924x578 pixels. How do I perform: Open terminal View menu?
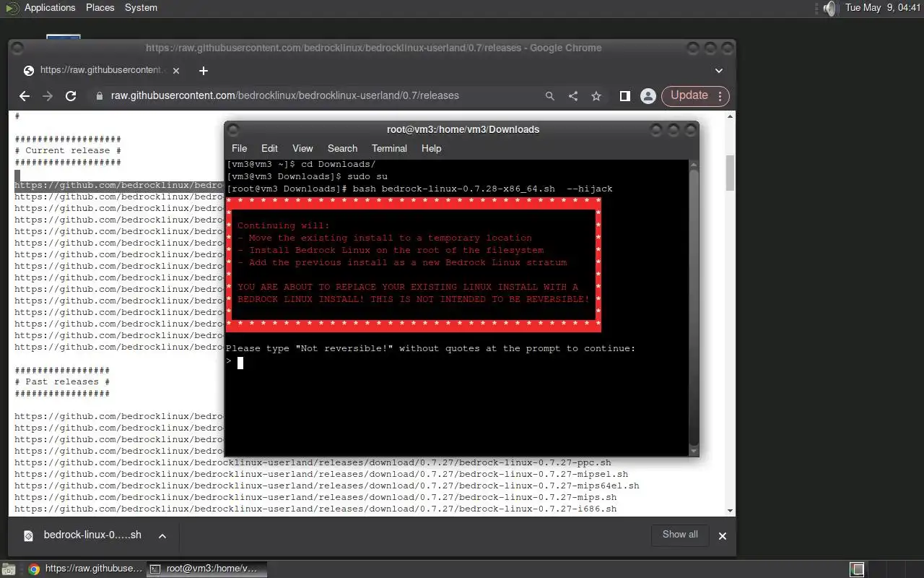click(x=302, y=148)
